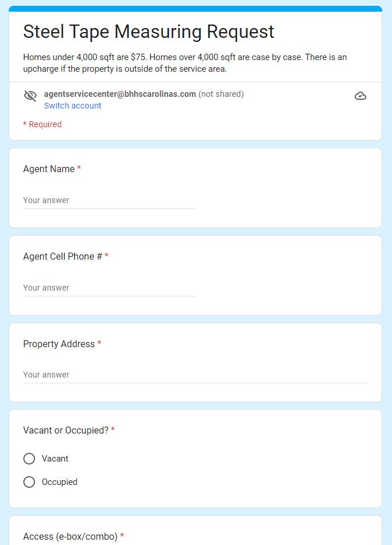The width and height of the screenshot is (392, 545).
Task: Click the Vacant or Occupied? question label
Action: [x=66, y=430]
